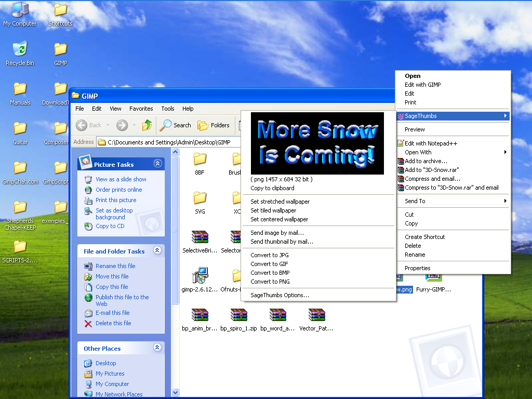Select the Vector_Pat... archive file
532x399 pixels.
316,320
